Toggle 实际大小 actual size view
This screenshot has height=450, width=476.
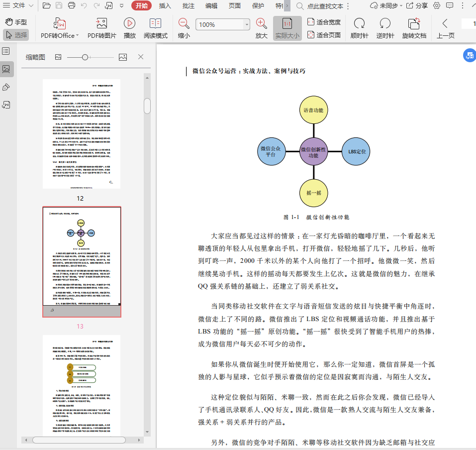click(x=287, y=28)
